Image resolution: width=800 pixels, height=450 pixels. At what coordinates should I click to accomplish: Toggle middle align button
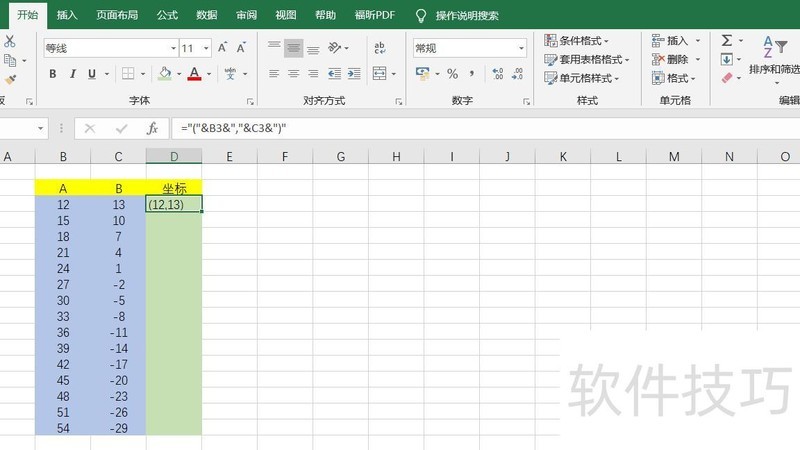[293, 48]
